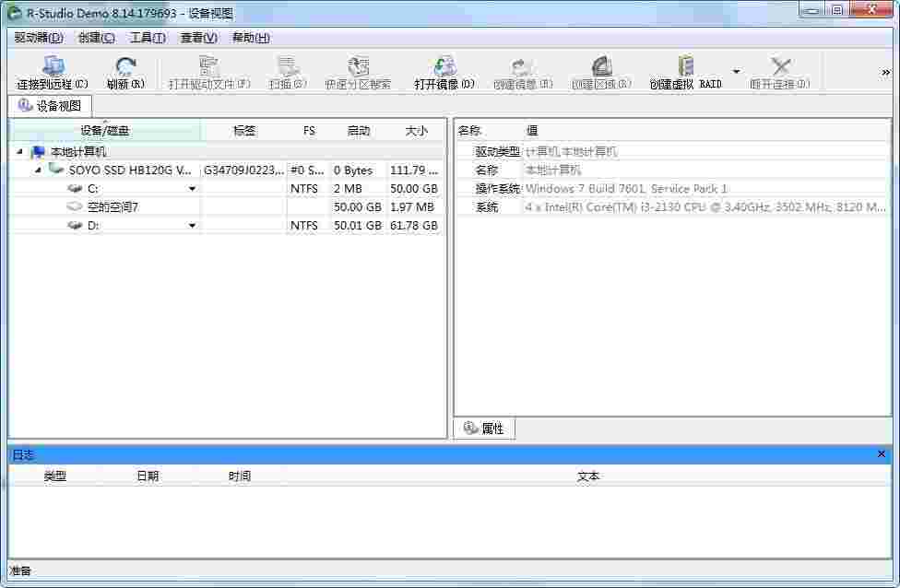The height and width of the screenshot is (588, 900).
Task: Collapse the SOYO SSD HB120G entry
Action: point(37,170)
